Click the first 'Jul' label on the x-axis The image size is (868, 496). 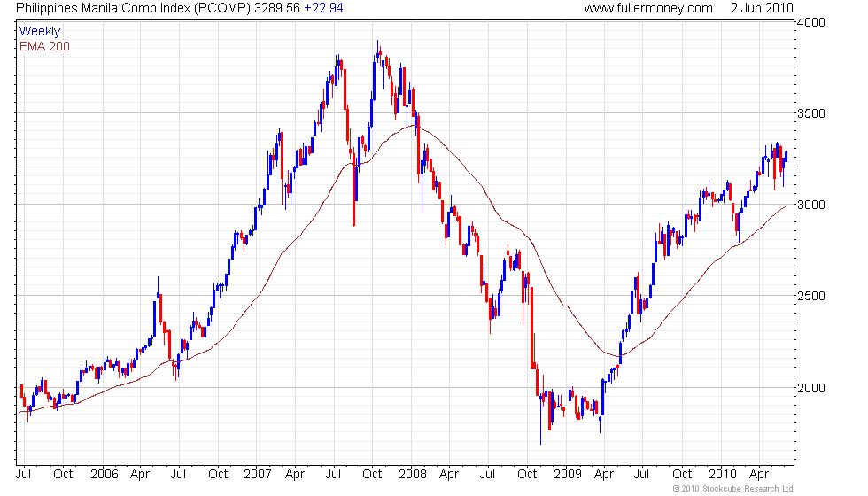coord(23,475)
